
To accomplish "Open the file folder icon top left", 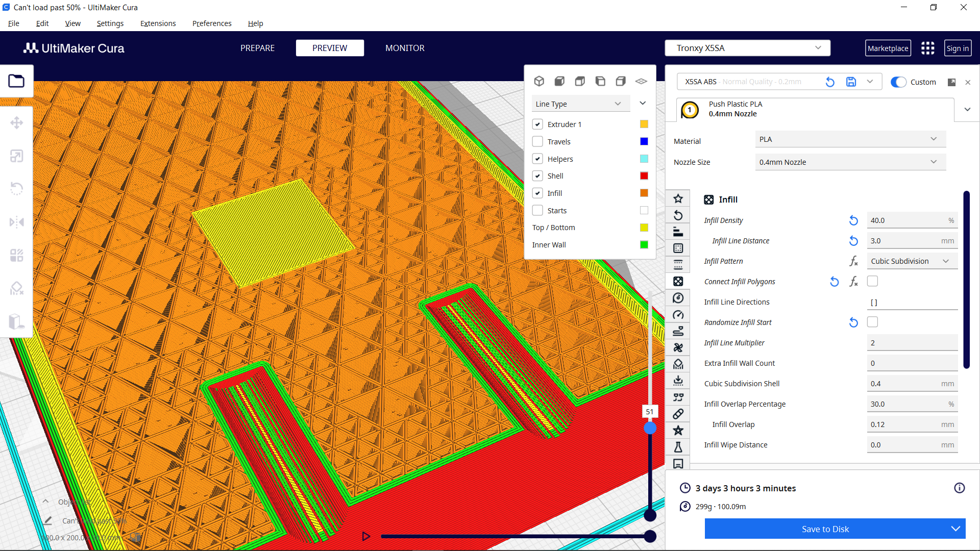I will pyautogui.click(x=17, y=81).
